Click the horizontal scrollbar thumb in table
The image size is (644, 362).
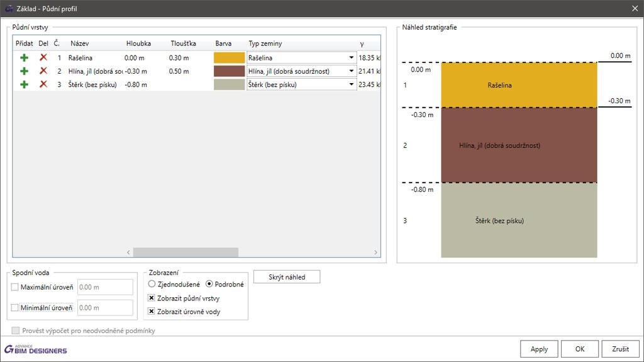point(186,252)
